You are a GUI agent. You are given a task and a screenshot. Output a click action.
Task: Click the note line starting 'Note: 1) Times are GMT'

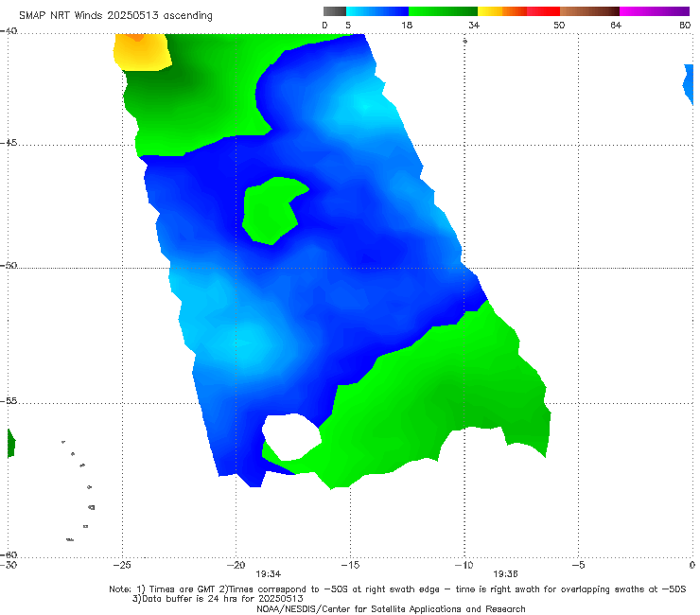coord(397,589)
